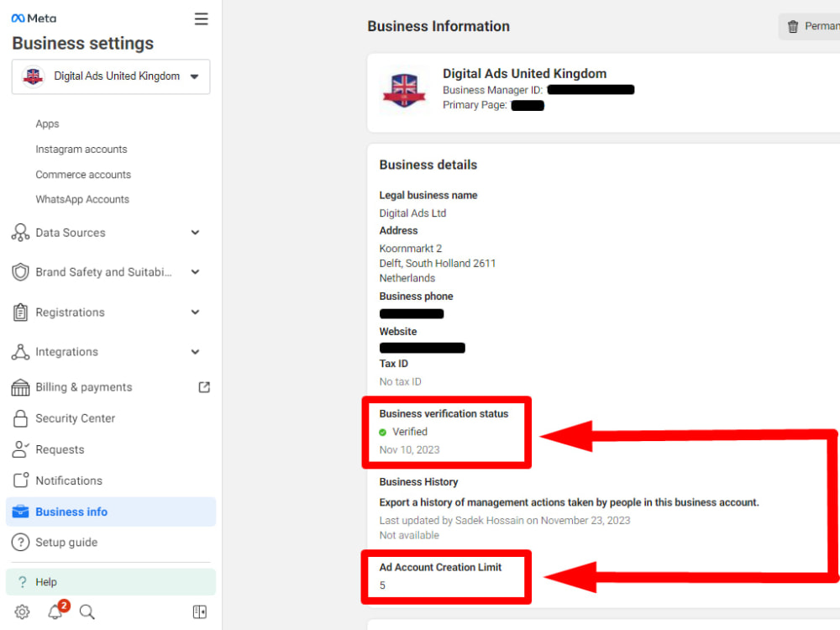Open the bell notifications with badge
Image resolution: width=840 pixels, height=630 pixels.
[55, 612]
